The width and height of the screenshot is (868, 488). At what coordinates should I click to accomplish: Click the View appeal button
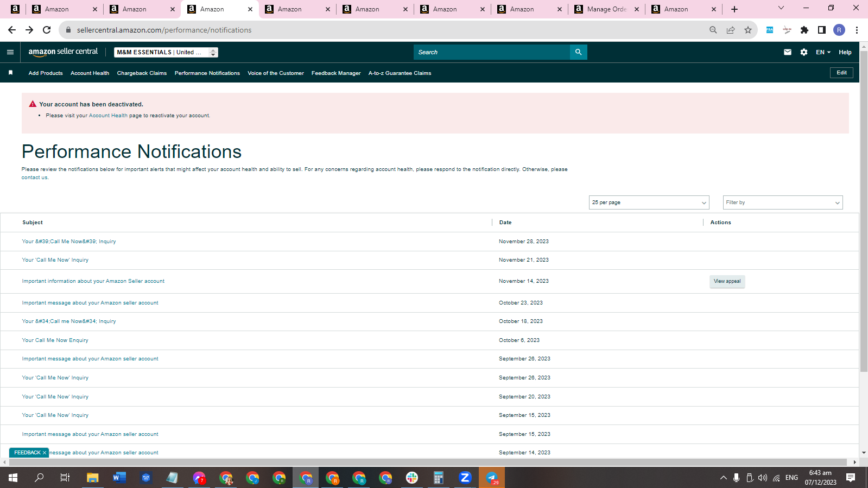pyautogui.click(x=727, y=281)
